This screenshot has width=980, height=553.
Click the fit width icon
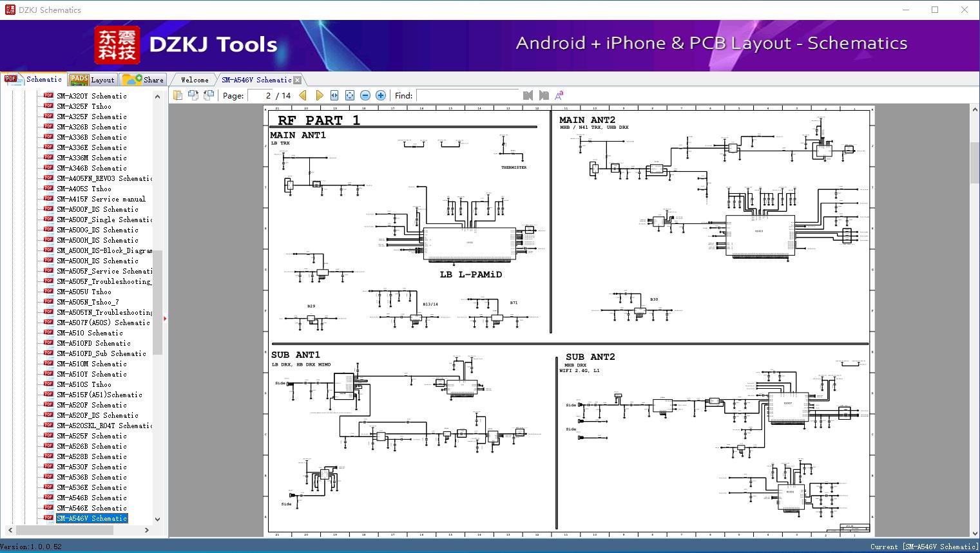(334, 95)
